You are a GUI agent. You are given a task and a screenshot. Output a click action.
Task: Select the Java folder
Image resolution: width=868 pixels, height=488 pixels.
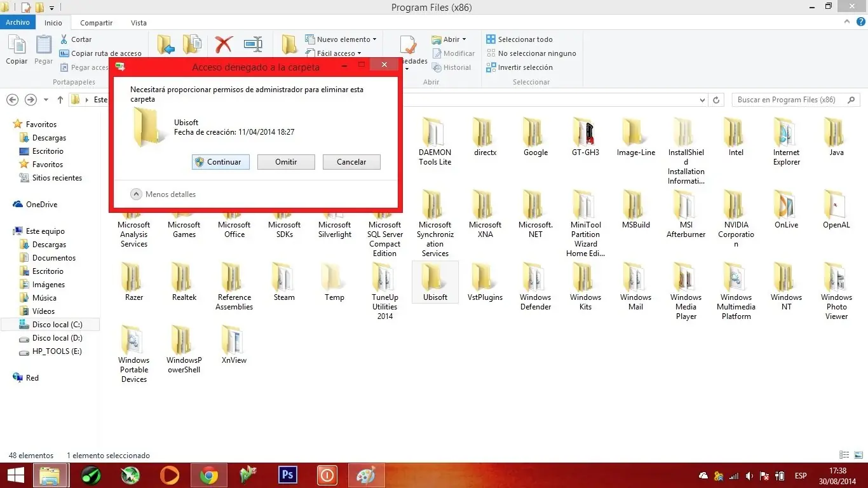(836, 137)
